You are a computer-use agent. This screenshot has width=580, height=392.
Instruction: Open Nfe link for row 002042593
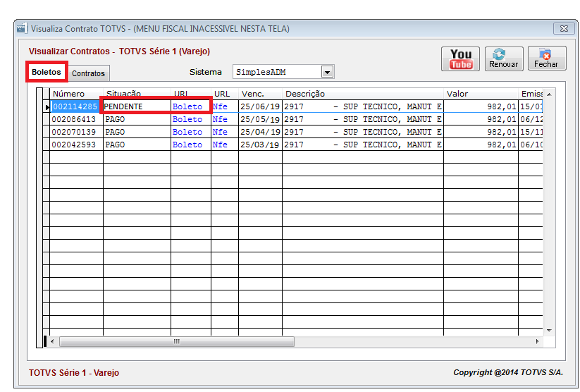point(220,145)
